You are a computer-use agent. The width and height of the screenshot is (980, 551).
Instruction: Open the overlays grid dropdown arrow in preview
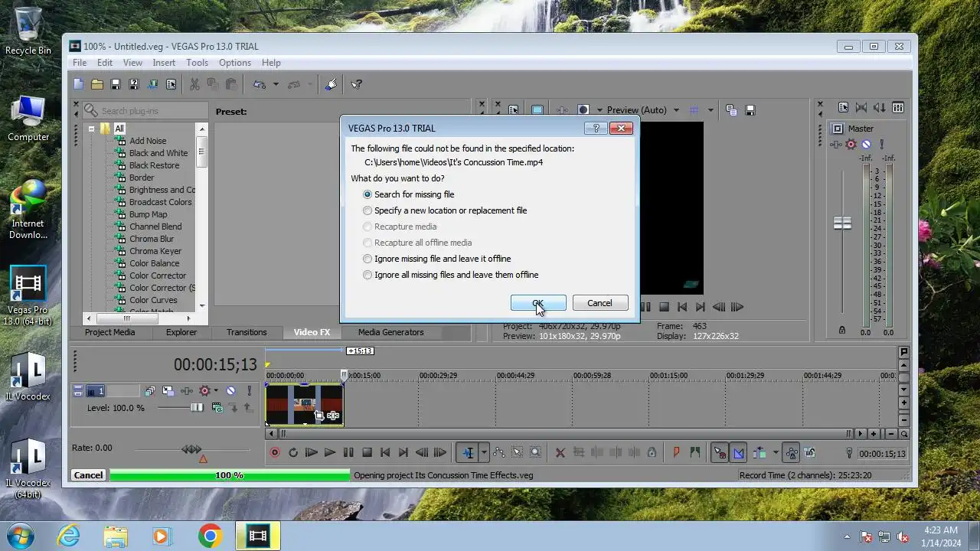pyautogui.click(x=710, y=110)
